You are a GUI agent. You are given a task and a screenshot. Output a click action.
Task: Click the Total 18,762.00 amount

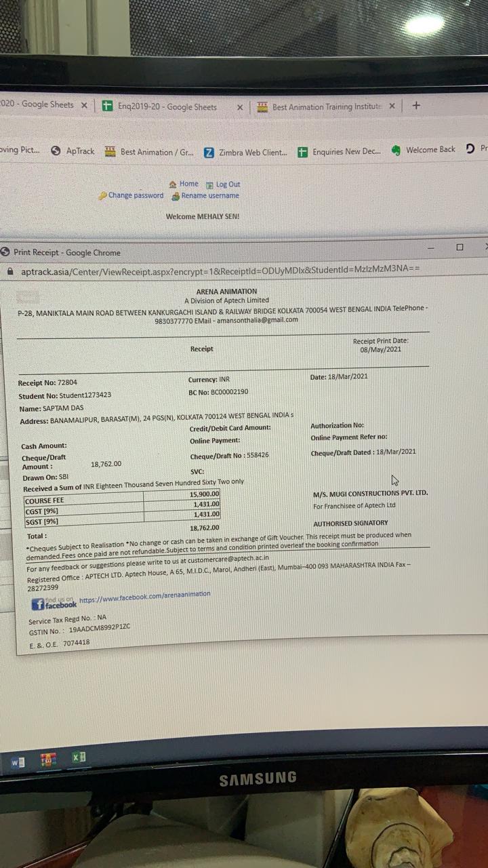tap(204, 527)
